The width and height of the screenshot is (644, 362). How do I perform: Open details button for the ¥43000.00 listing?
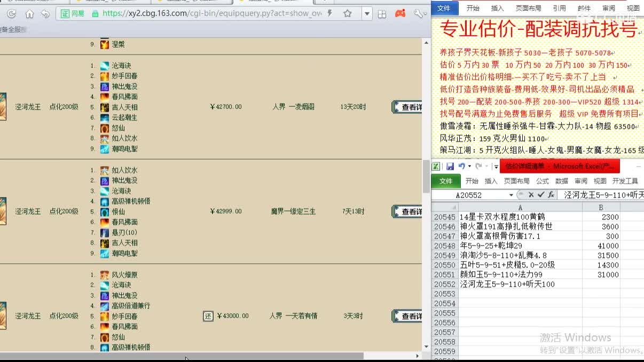[407, 316]
